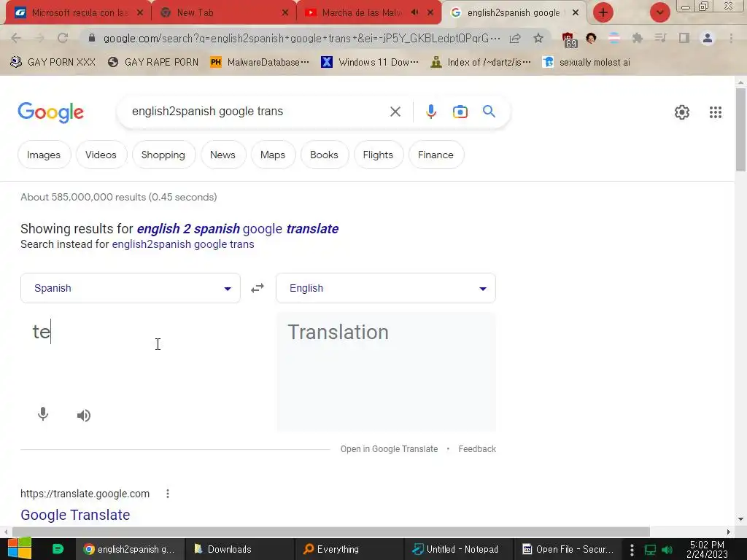The height and width of the screenshot is (560, 747).
Task: Open tab search down-arrow button
Action: tap(659, 12)
